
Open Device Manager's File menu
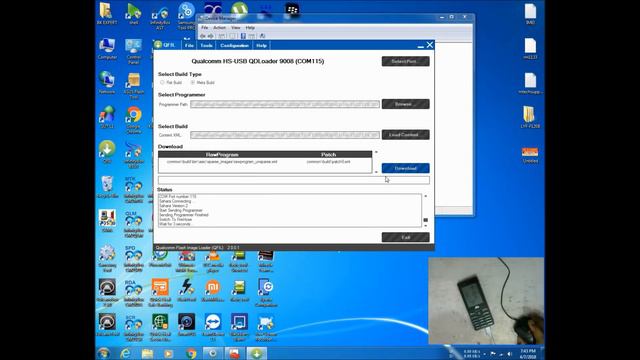pos(204,28)
